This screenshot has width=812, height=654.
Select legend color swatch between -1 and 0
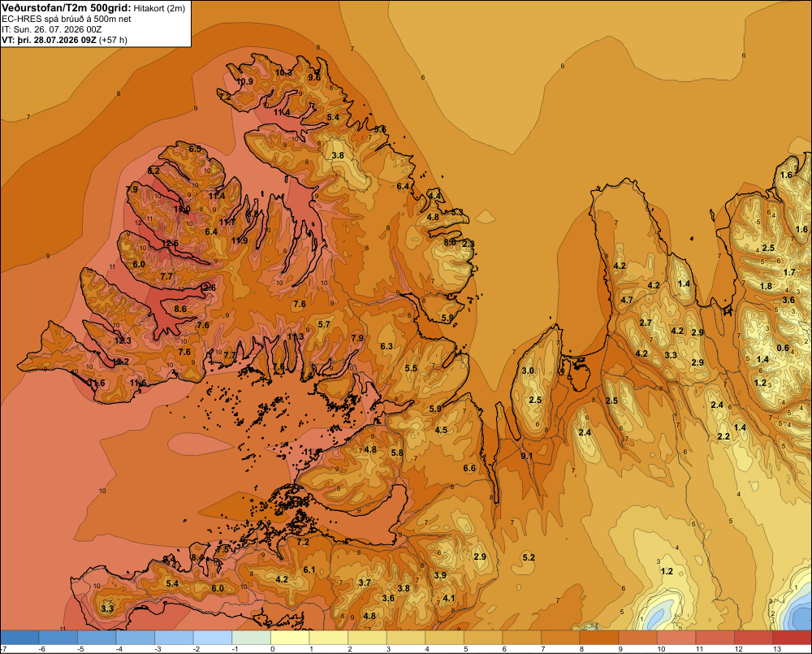[251, 638]
